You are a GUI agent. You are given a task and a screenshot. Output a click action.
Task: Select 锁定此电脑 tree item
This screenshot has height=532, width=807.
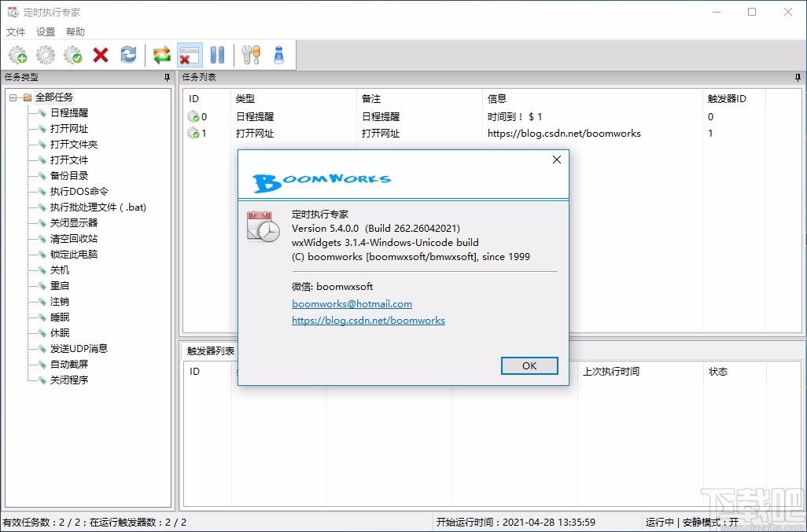coord(74,255)
